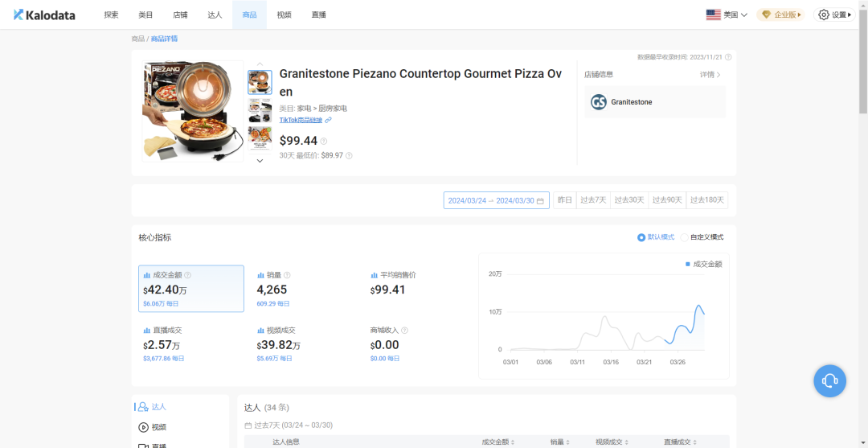Open the 直播 top navigation tab

click(319, 15)
